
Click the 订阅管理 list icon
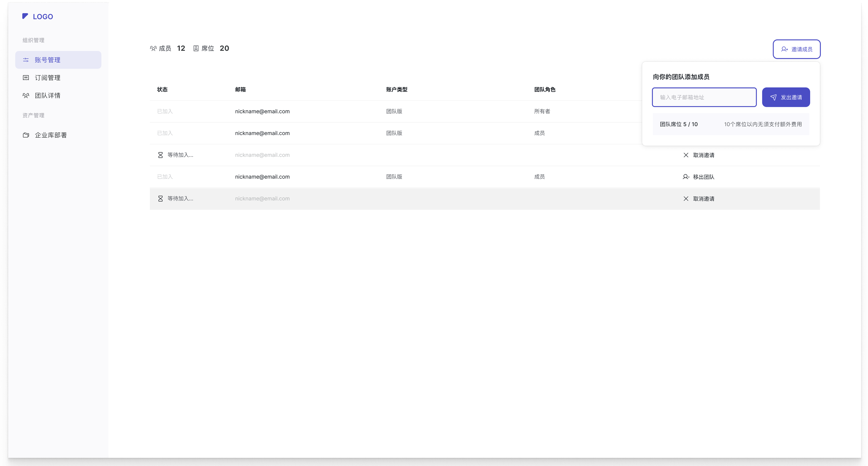point(26,78)
